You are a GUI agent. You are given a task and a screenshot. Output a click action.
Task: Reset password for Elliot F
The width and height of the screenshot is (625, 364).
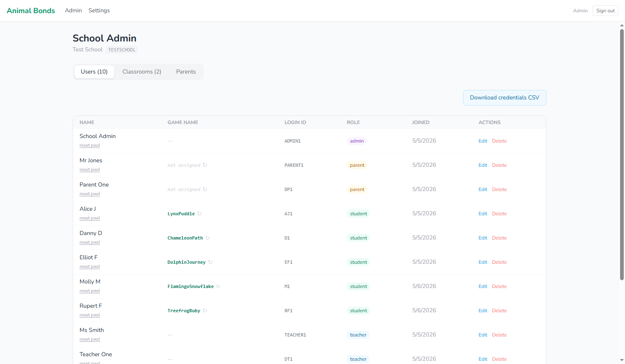click(90, 267)
